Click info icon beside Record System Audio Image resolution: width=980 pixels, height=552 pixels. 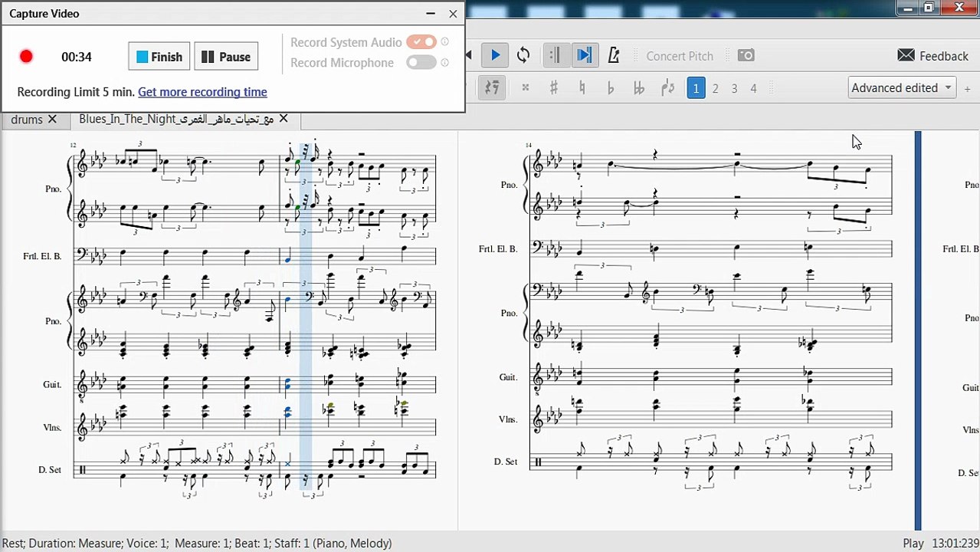445,42
